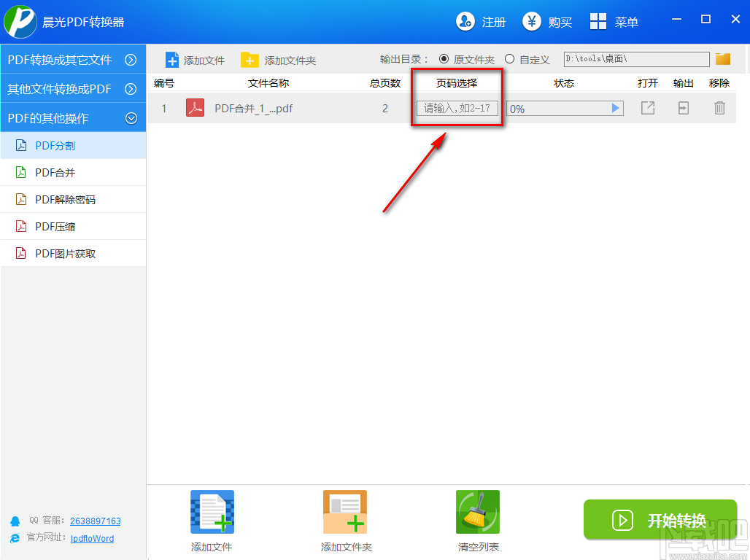Expand the 其他文件转换成PDF section
The height and width of the screenshot is (560, 750).
pyautogui.click(x=73, y=89)
